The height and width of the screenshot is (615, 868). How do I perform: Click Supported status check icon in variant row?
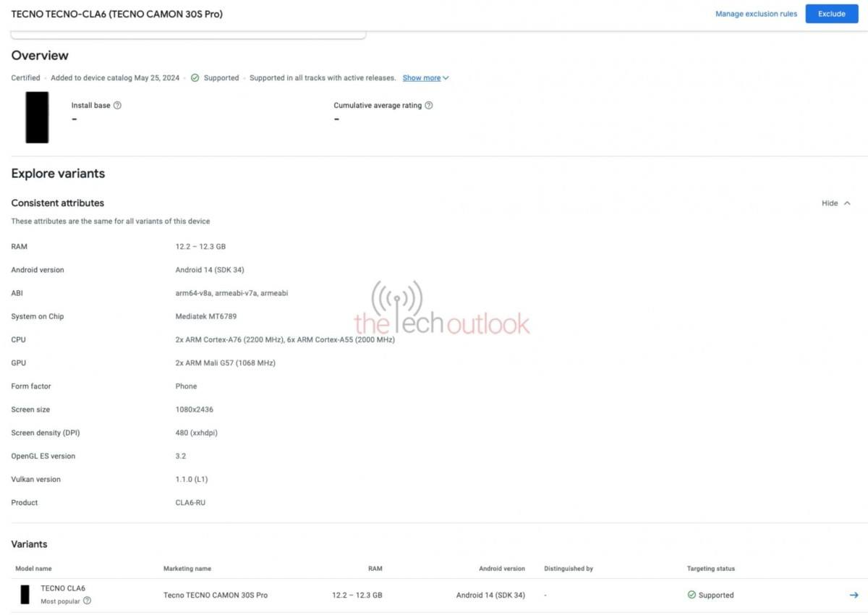coord(692,595)
